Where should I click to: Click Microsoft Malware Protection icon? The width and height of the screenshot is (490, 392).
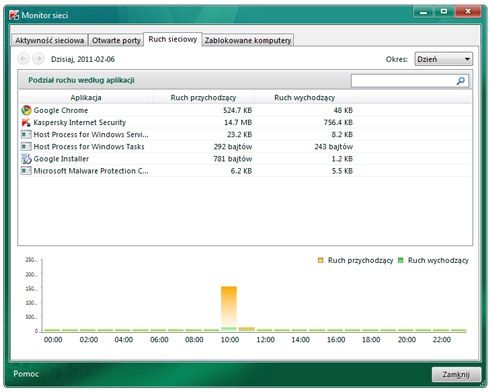click(x=26, y=171)
